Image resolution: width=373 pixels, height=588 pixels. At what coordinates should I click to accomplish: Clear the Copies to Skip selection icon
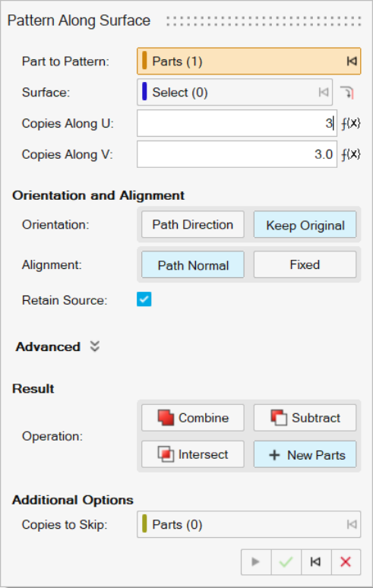[x=352, y=524]
